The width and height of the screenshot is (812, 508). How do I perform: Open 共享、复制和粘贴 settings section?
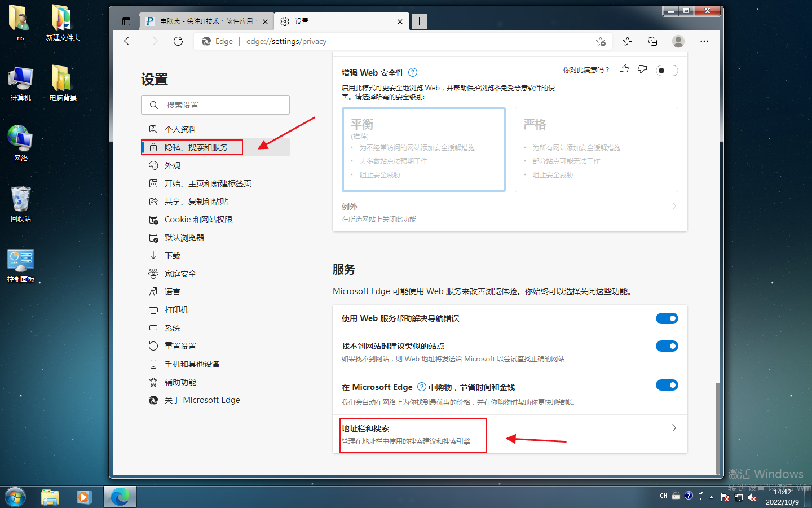(215, 202)
